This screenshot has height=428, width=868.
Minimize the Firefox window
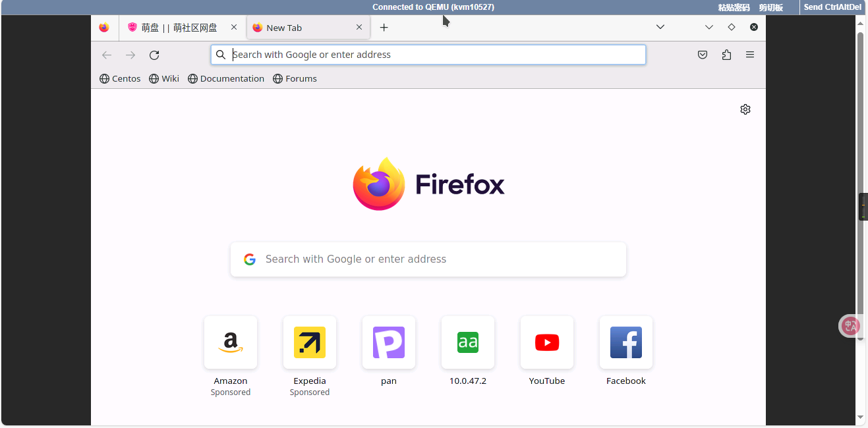point(709,27)
